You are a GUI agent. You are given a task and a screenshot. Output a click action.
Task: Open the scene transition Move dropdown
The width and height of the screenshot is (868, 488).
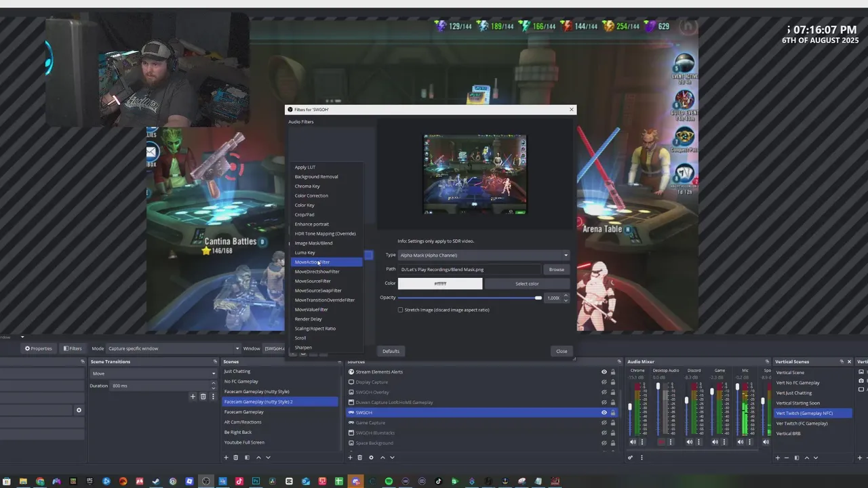pyautogui.click(x=153, y=373)
